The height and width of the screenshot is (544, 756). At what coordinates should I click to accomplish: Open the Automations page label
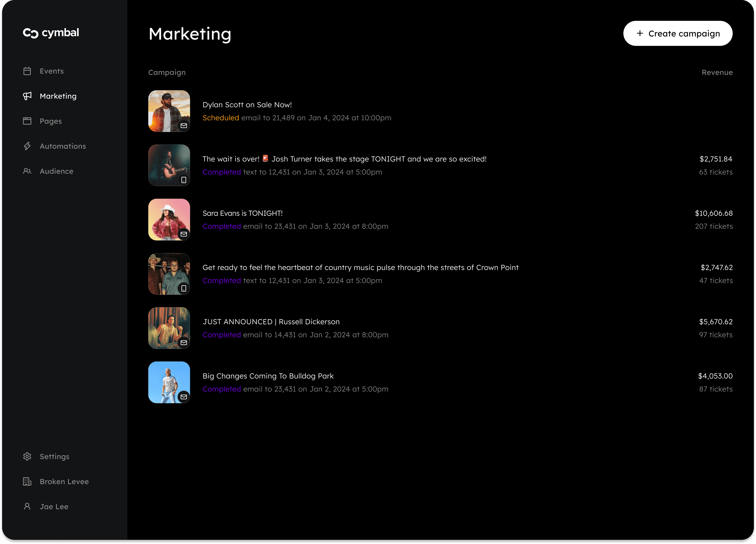tap(63, 146)
